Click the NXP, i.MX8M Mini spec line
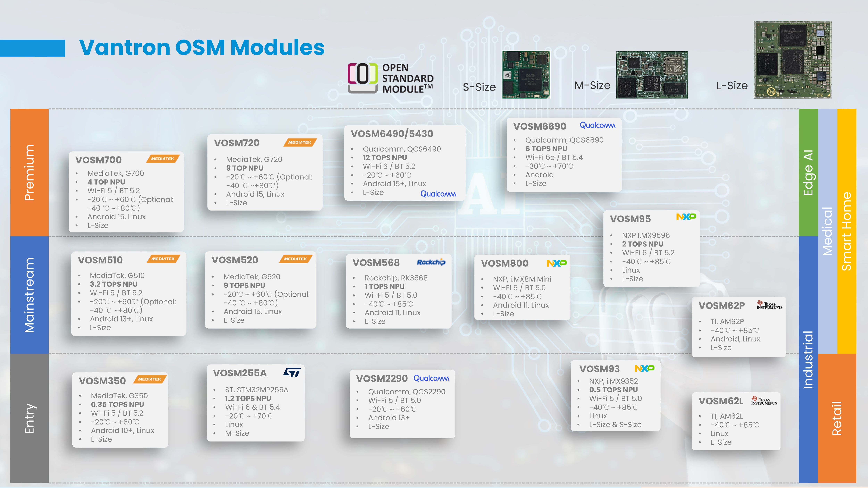868x488 pixels. tap(522, 279)
